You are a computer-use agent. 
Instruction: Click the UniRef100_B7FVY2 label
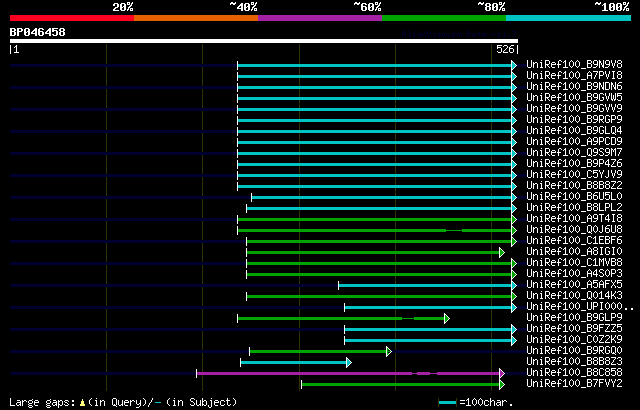tap(574, 384)
